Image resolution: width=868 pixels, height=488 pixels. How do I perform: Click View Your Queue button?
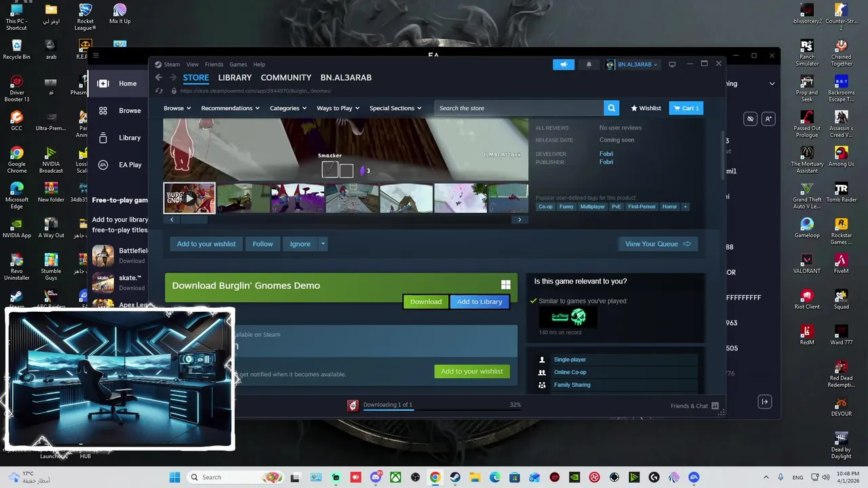click(657, 244)
